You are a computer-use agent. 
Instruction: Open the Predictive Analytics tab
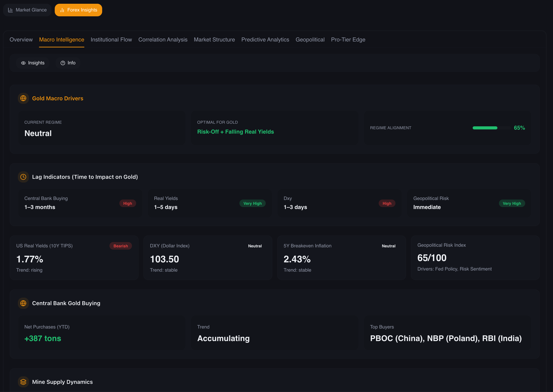265,40
